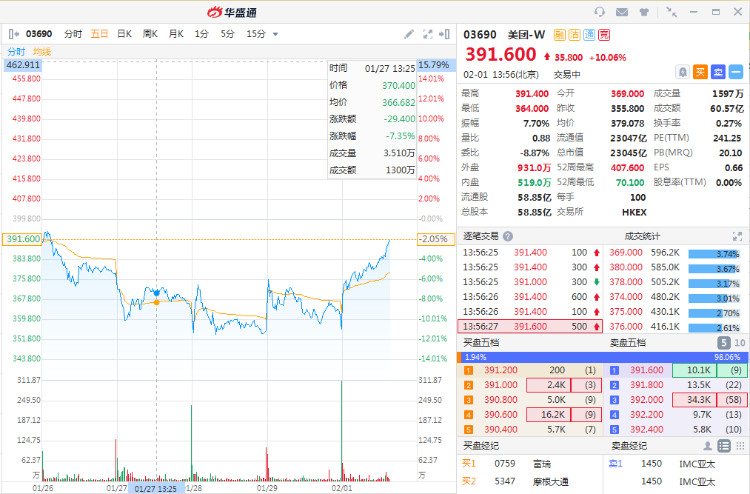Select the pencil drawing tool
Viewport: 750px width, 494px height.
[x=409, y=34]
